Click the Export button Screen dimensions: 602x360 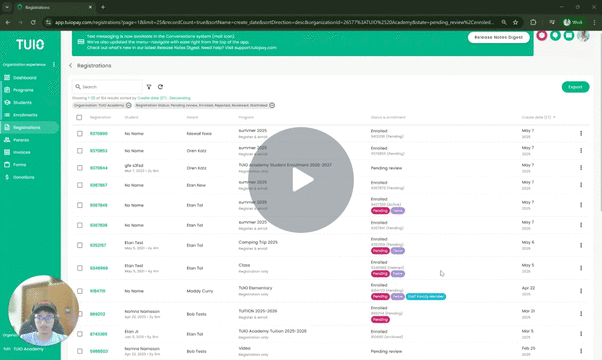click(x=575, y=87)
